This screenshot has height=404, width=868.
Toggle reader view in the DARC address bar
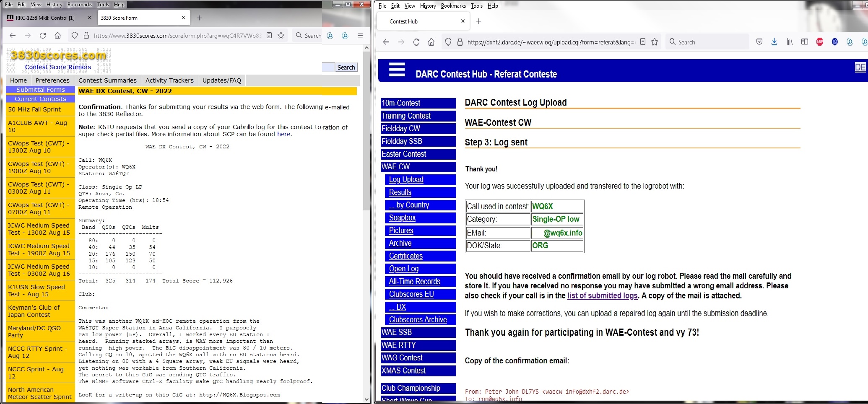click(x=643, y=42)
